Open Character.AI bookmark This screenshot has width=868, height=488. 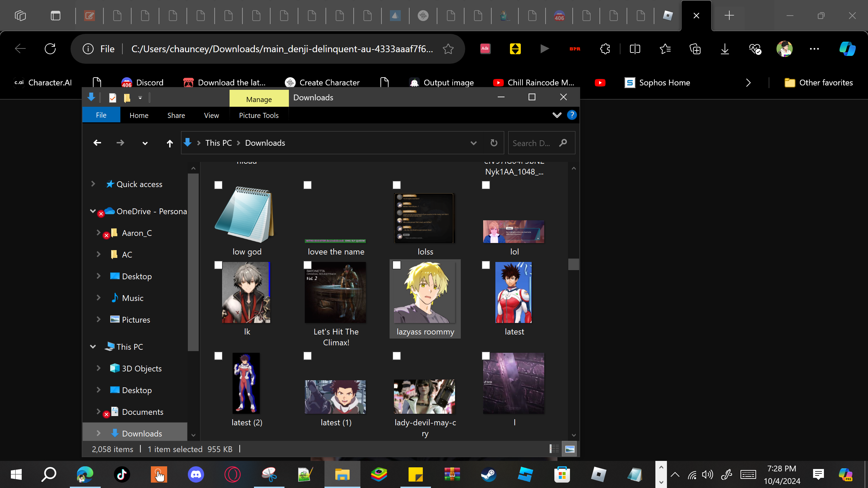[x=43, y=83]
